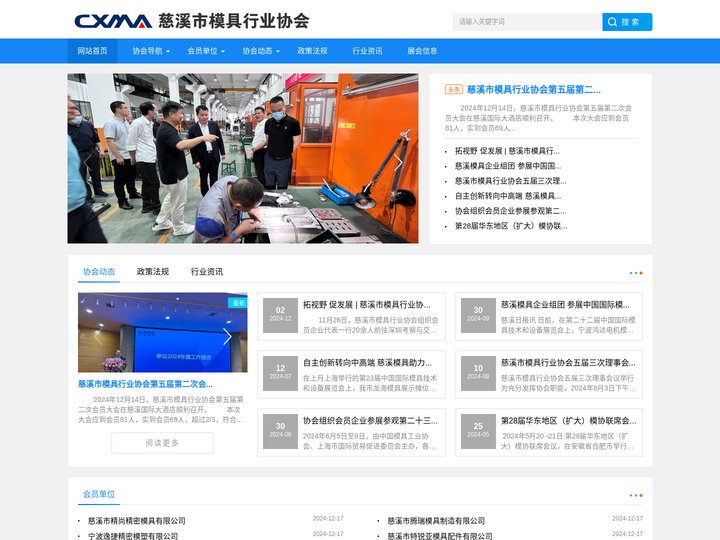The height and width of the screenshot is (540, 720).
Task: Click the meeting photo thumbnail
Action: tap(163, 332)
